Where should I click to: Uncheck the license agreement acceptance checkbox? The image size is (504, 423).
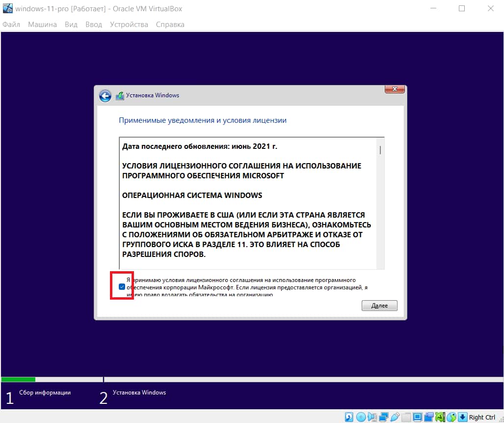point(122,286)
